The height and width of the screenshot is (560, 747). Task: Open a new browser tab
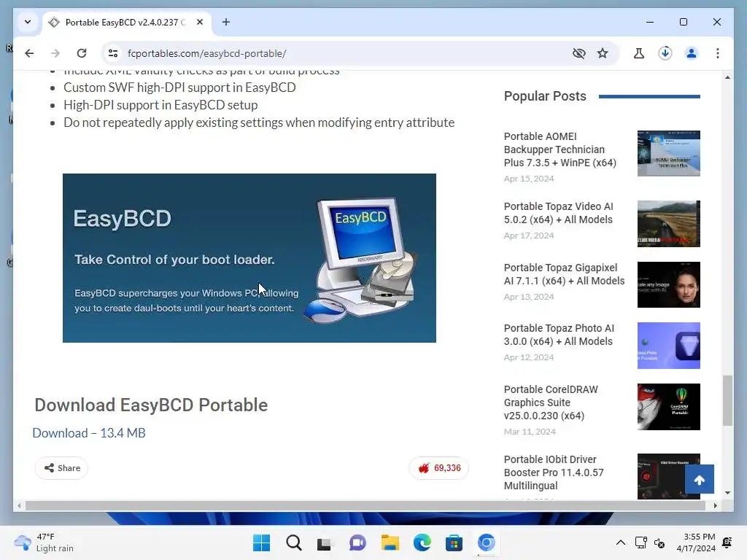click(x=226, y=22)
